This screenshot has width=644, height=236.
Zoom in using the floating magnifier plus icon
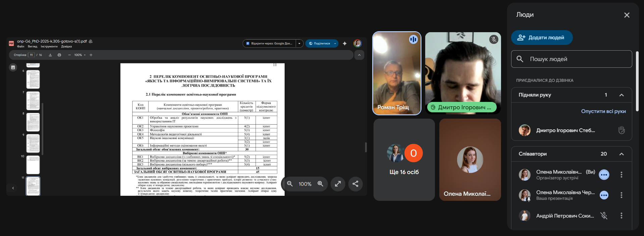[320, 184]
